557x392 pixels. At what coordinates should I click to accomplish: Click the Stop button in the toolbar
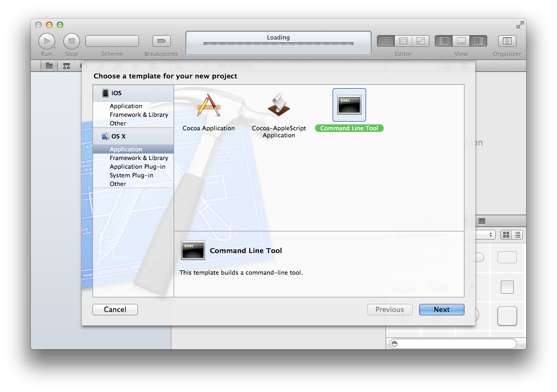click(x=71, y=42)
